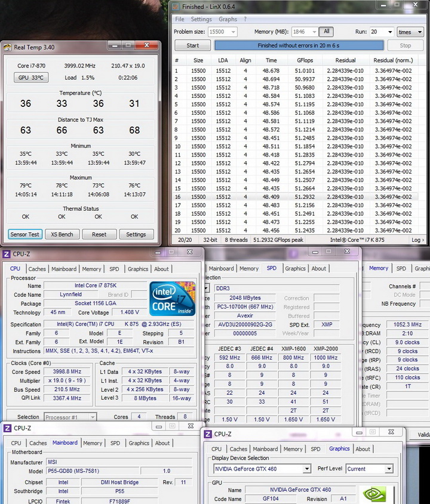The height and width of the screenshot is (504, 430).
Task: Expand the Run count dropdown
Action: (x=390, y=32)
